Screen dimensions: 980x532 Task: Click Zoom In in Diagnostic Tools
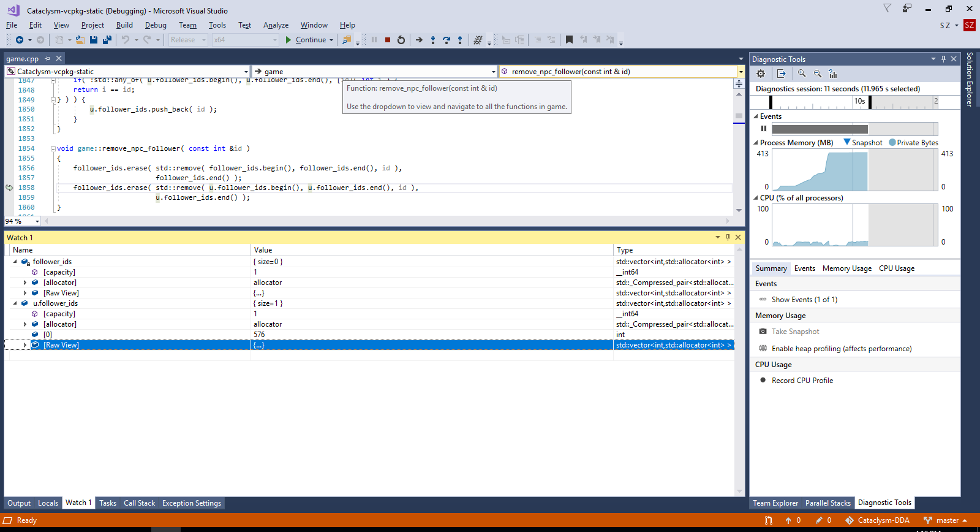point(802,74)
